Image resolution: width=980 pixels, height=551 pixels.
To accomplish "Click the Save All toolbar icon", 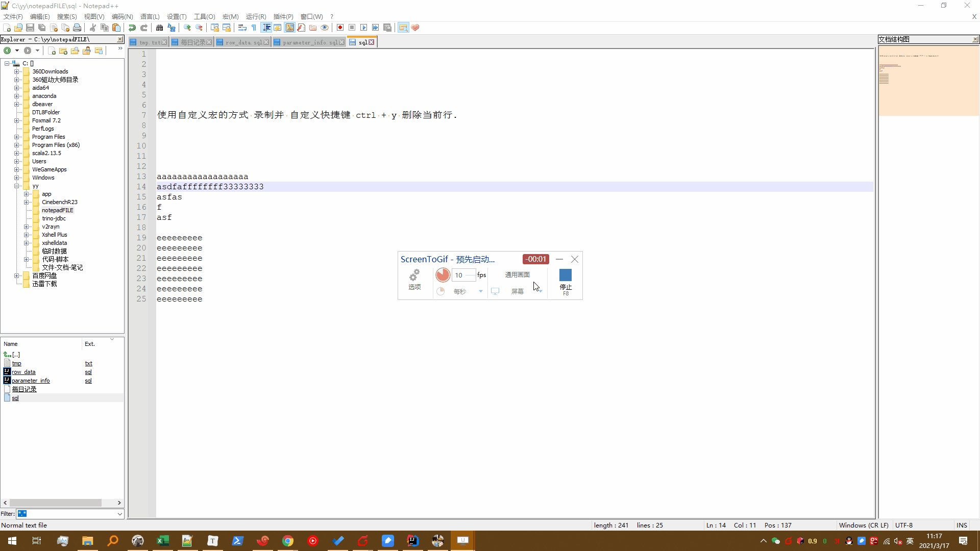I will [x=42, y=28].
